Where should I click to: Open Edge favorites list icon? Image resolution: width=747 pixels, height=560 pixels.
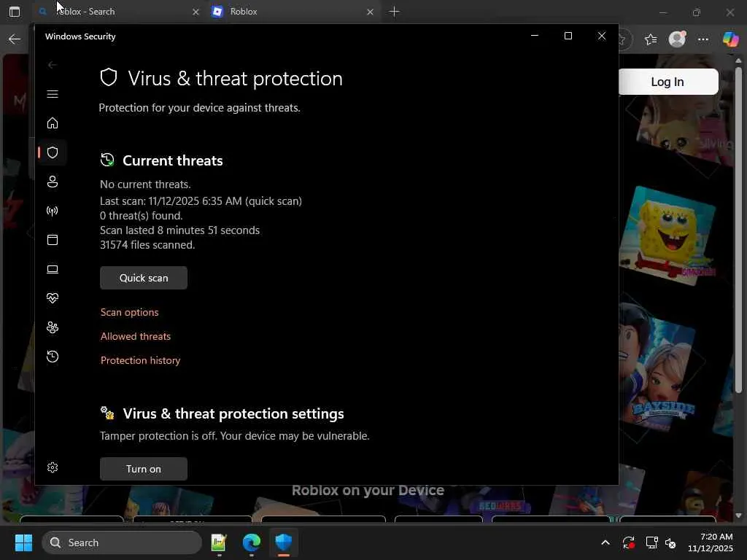(651, 39)
